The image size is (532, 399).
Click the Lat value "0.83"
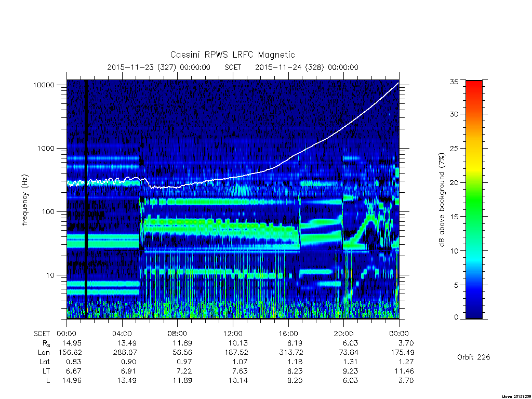pyautogui.click(x=74, y=362)
